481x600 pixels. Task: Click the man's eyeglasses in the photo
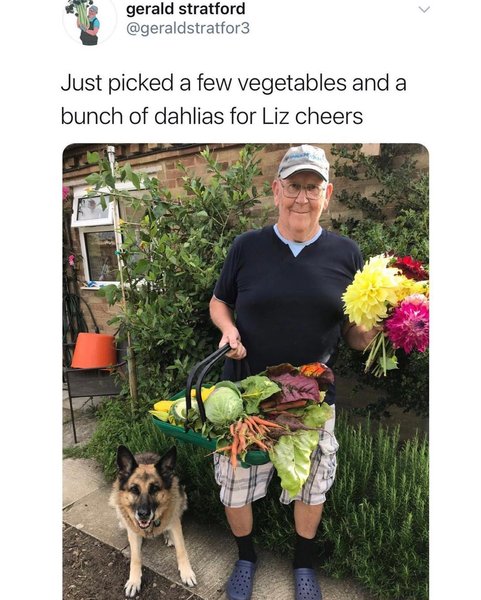click(x=302, y=190)
